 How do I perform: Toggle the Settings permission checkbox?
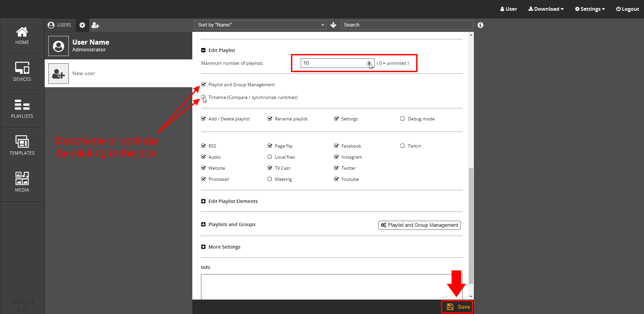click(336, 119)
